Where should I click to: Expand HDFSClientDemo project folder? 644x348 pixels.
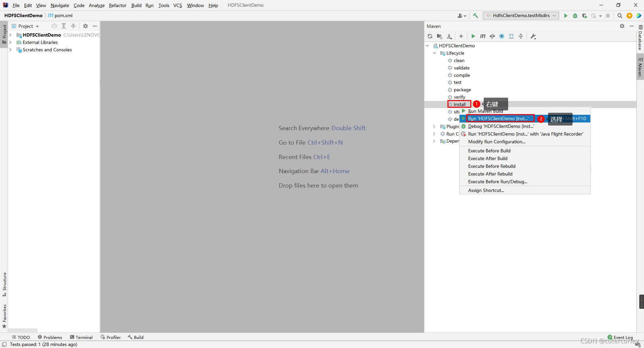10,35
